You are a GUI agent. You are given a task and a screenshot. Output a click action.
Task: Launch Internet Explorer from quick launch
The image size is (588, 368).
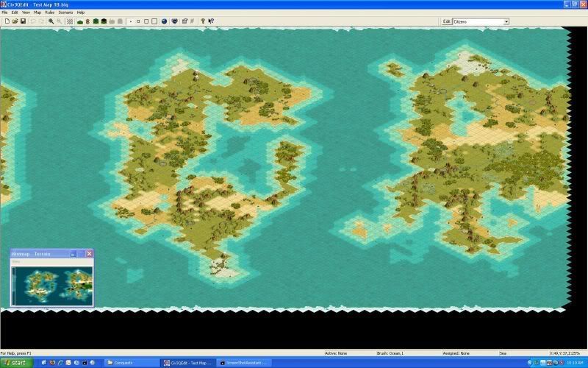pyautogui.click(x=60, y=363)
